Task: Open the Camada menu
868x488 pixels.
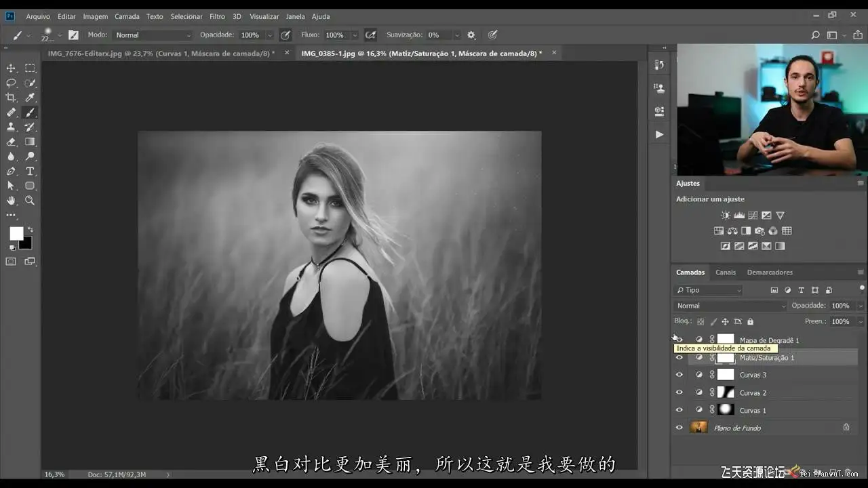Action: pyautogui.click(x=127, y=16)
